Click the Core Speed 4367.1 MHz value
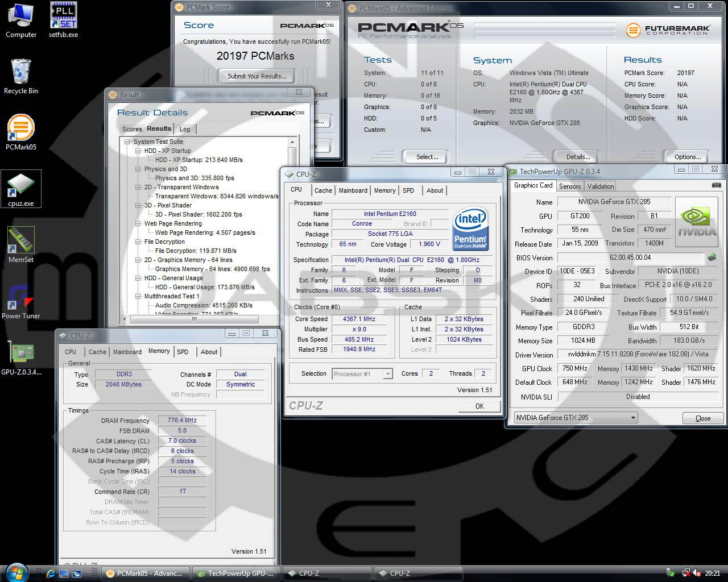The height and width of the screenshot is (582, 728). (x=359, y=319)
